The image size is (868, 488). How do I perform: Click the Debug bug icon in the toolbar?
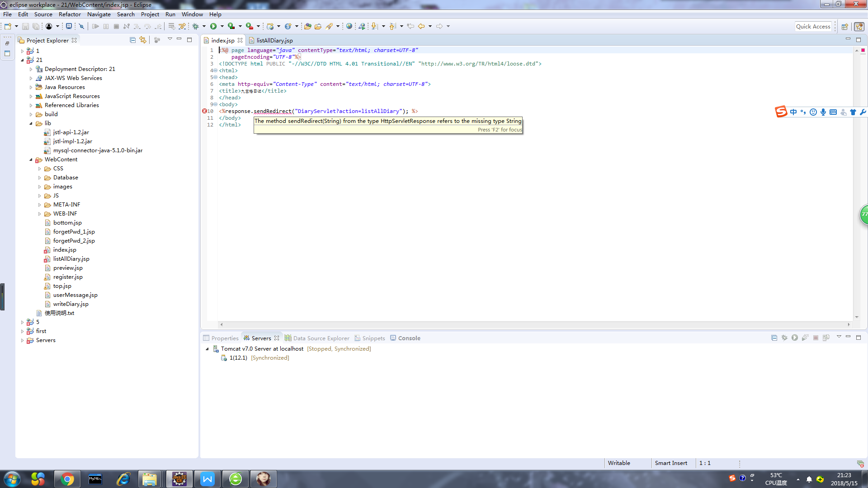click(x=196, y=26)
